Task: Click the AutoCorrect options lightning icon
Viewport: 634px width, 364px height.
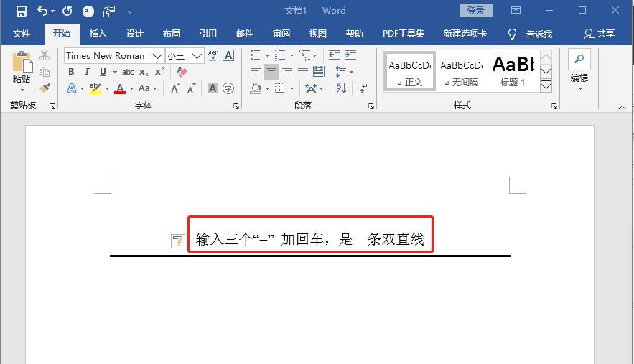Action: tap(178, 241)
